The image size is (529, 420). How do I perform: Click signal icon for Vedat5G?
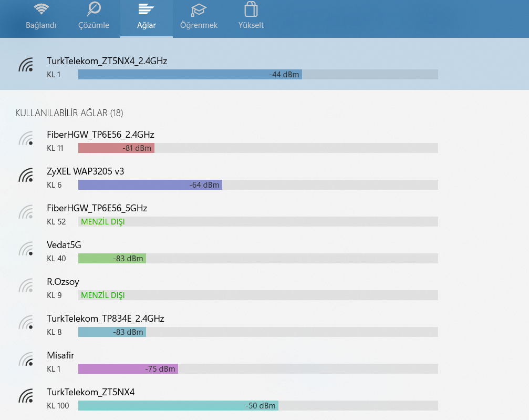(x=26, y=249)
